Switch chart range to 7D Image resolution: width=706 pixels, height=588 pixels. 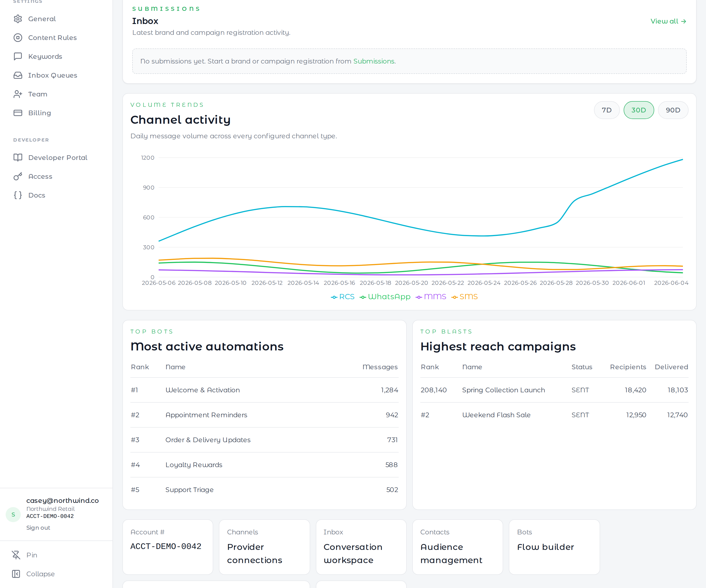pyautogui.click(x=607, y=110)
